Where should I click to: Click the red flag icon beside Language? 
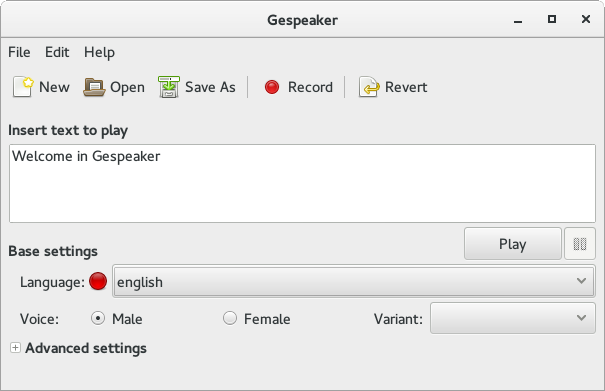pyautogui.click(x=98, y=281)
